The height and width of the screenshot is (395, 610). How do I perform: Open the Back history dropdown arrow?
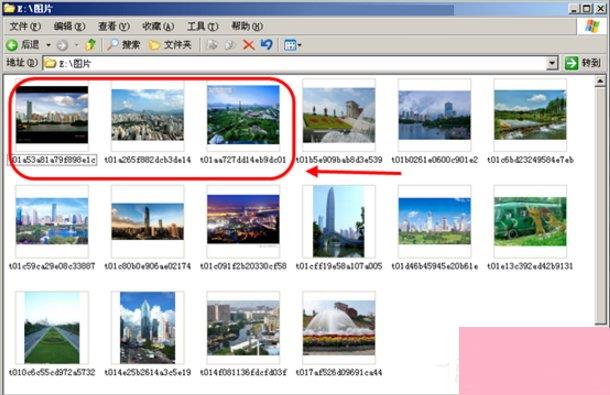point(49,46)
